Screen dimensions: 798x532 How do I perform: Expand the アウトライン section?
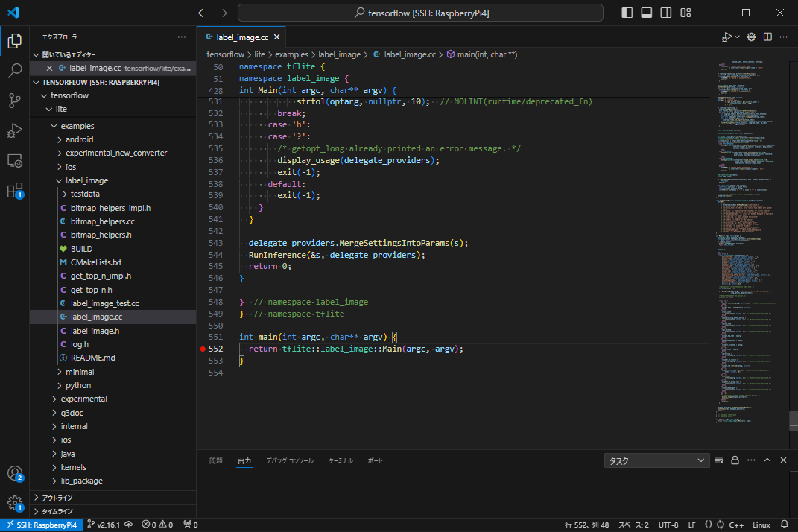(x=113, y=498)
